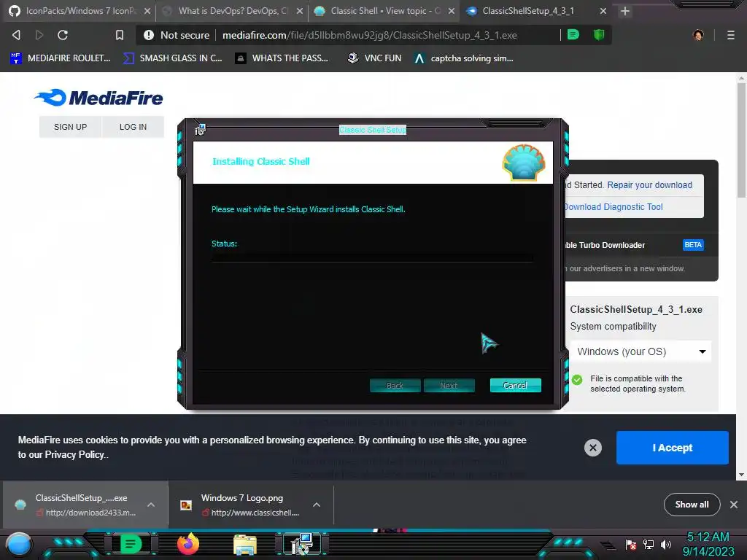Accept cookies with I Accept

pos(672,448)
